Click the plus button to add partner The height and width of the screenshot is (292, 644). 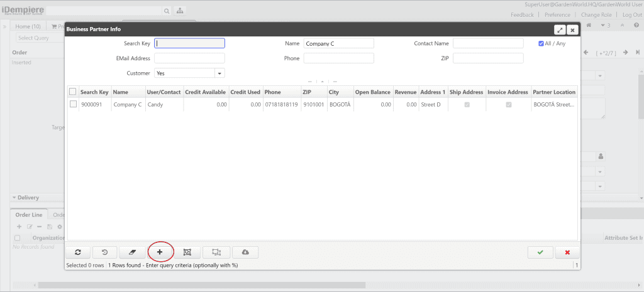160,252
